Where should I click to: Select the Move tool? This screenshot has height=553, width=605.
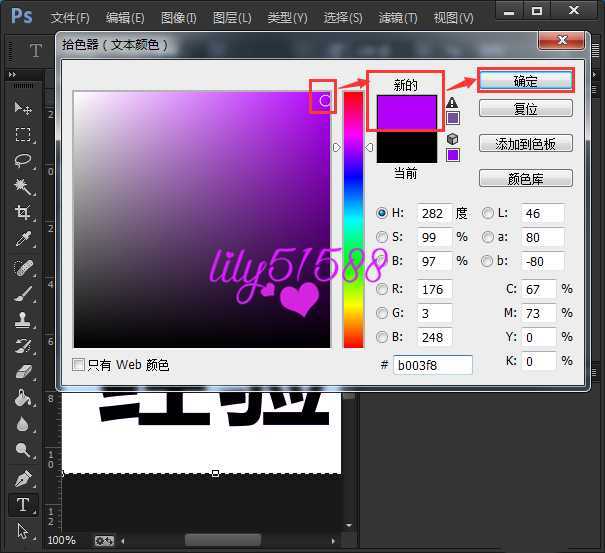[x=23, y=108]
